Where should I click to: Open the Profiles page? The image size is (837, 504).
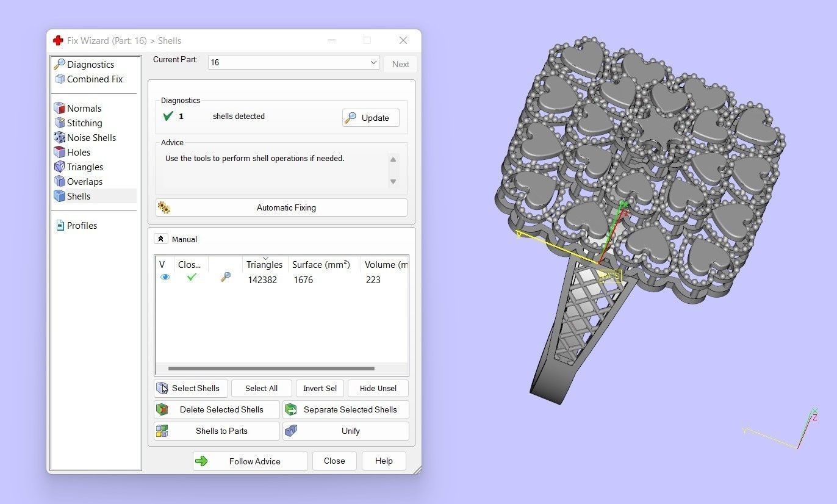point(76,225)
